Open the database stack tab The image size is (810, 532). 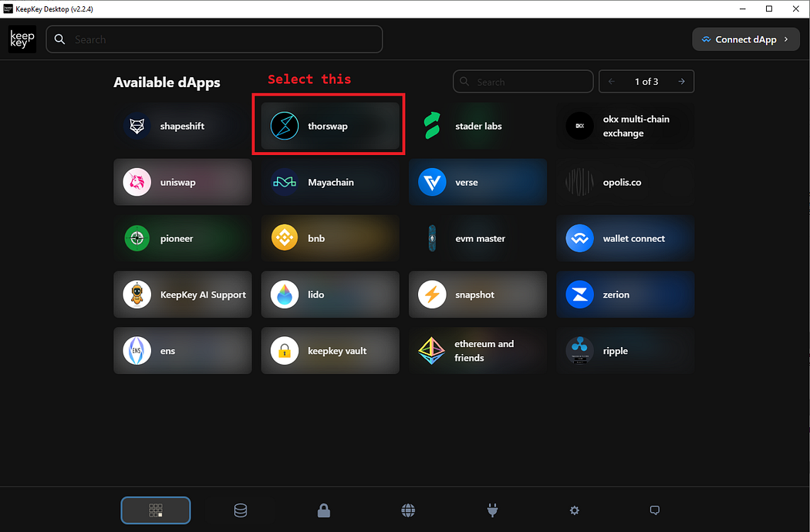click(x=241, y=510)
